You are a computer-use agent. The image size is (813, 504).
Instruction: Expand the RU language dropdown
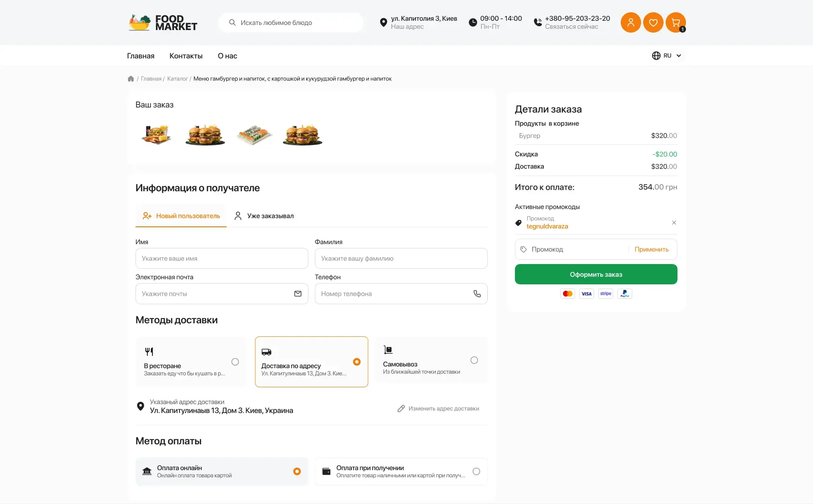[668, 55]
